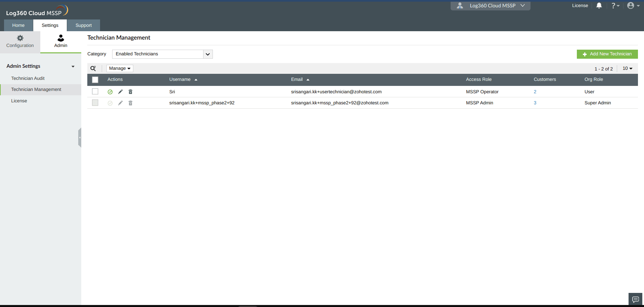The height and width of the screenshot is (307, 644).
Task: Open the Configuration gear section
Action: (20, 42)
